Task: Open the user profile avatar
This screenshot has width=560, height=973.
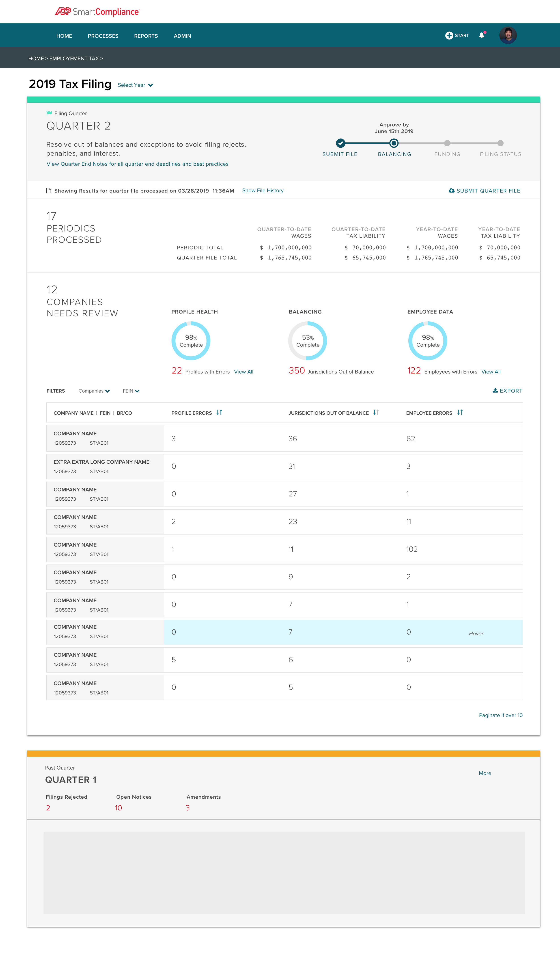Action: pyautogui.click(x=508, y=35)
